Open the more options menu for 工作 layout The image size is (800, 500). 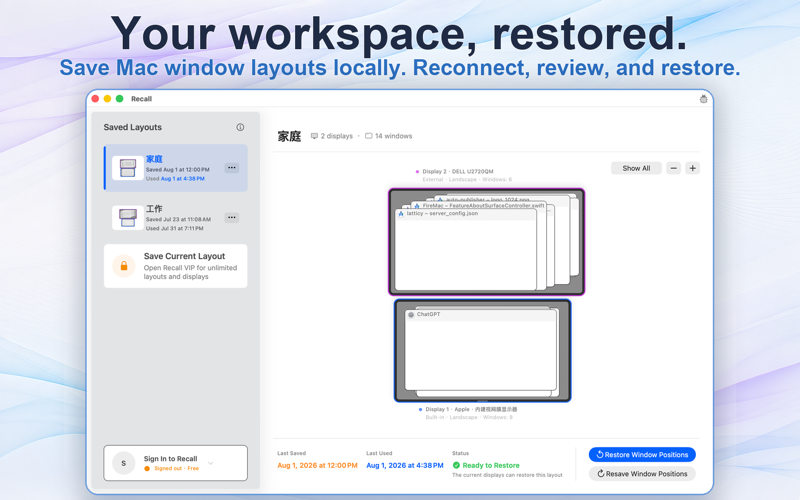tap(232, 218)
